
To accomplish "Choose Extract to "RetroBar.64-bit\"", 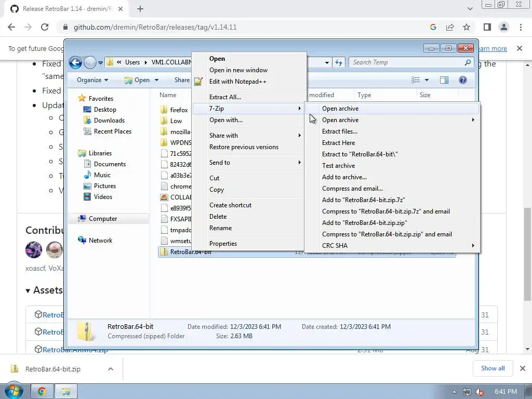I will 393,154.
